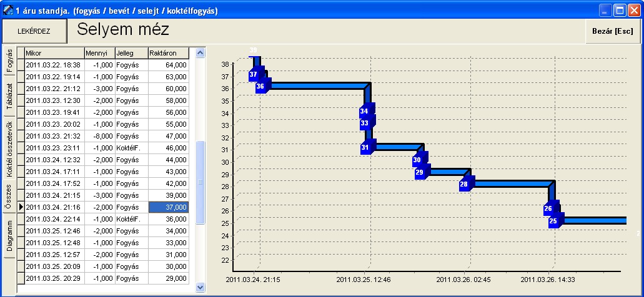Viewport: 644px width, 297px height.
Task: Open the Diagramm side tab
Action: [9, 236]
